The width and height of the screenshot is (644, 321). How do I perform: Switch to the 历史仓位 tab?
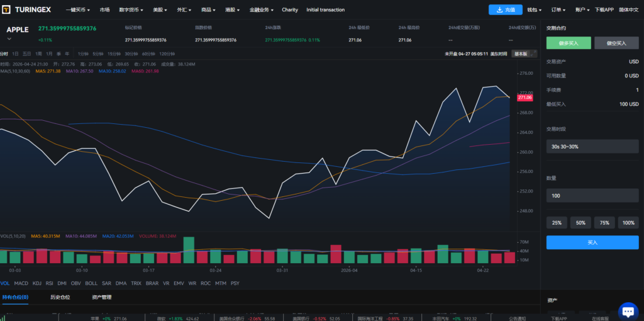point(60,297)
